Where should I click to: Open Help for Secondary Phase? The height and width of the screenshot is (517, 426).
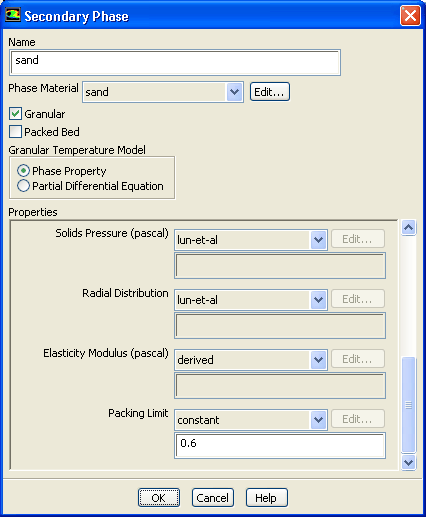(x=266, y=498)
